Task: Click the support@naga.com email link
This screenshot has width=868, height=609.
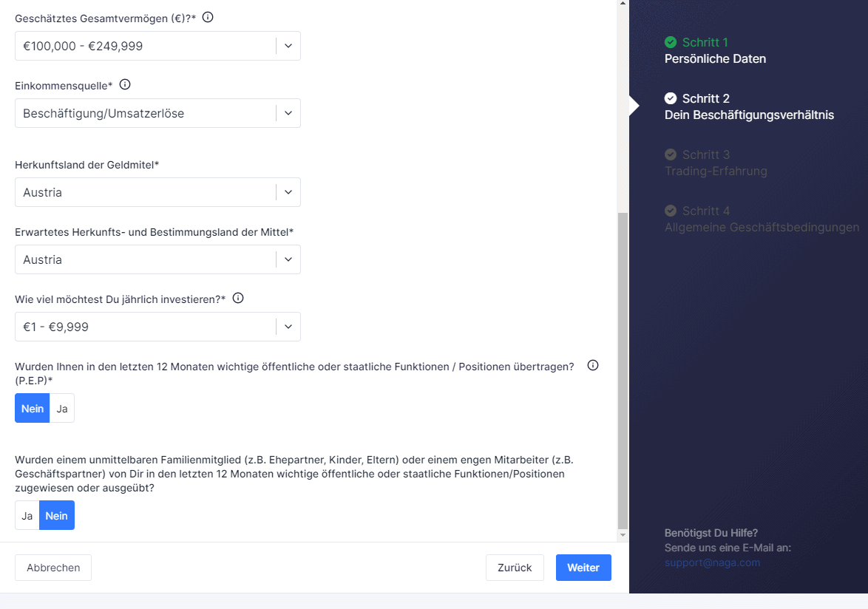Action: pyautogui.click(x=712, y=562)
